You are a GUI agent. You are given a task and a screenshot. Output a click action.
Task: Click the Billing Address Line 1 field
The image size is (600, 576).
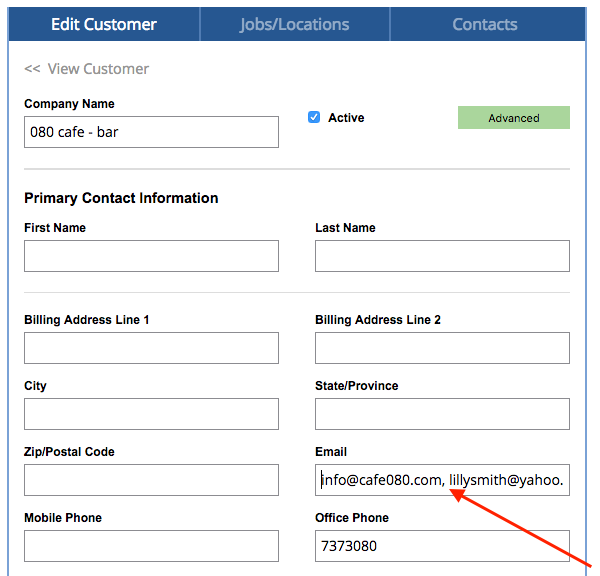click(x=151, y=348)
